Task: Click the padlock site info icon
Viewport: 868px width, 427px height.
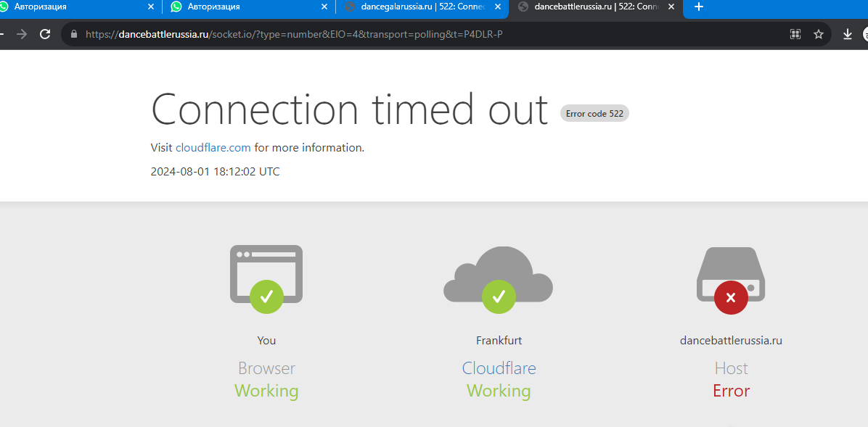Action: tap(73, 34)
